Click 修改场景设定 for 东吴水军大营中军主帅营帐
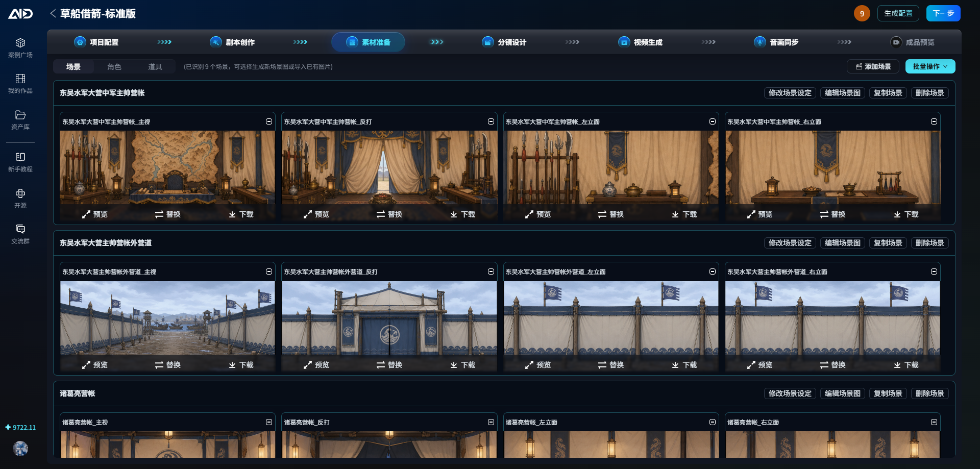Image resolution: width=980 pixels, height=469 pixels. coord(790,93)
